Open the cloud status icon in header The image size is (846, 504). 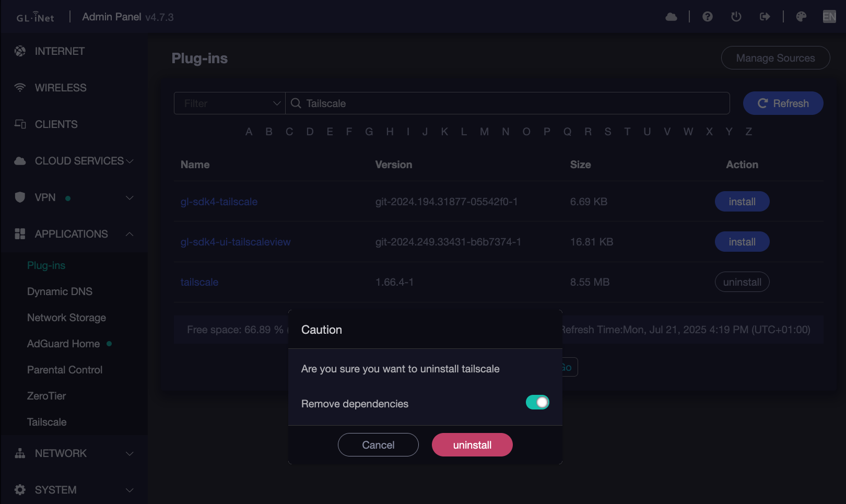(672, 17)
